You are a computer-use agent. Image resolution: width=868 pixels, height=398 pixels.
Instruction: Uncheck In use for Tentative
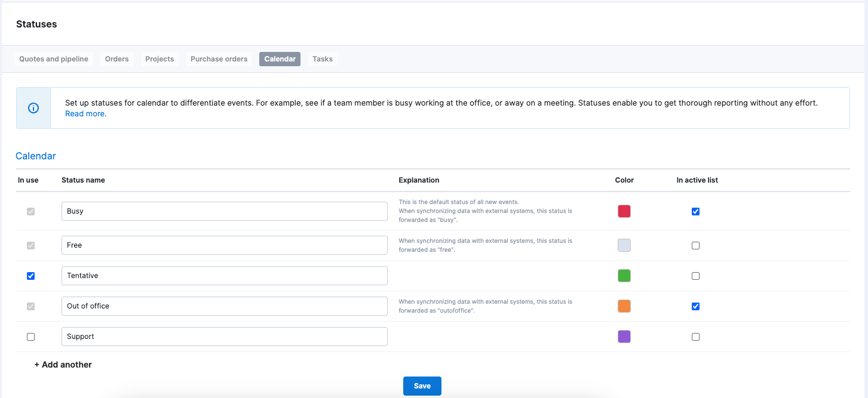click(31, 276)
